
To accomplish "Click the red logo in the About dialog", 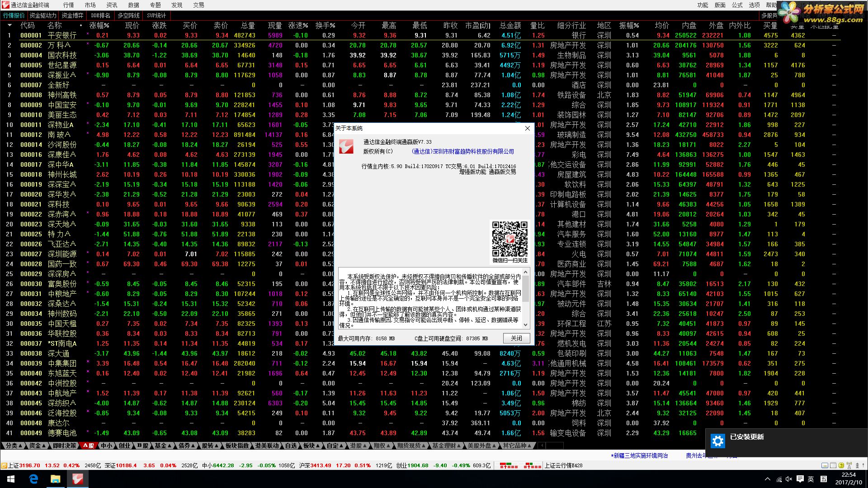I will 346,147.
